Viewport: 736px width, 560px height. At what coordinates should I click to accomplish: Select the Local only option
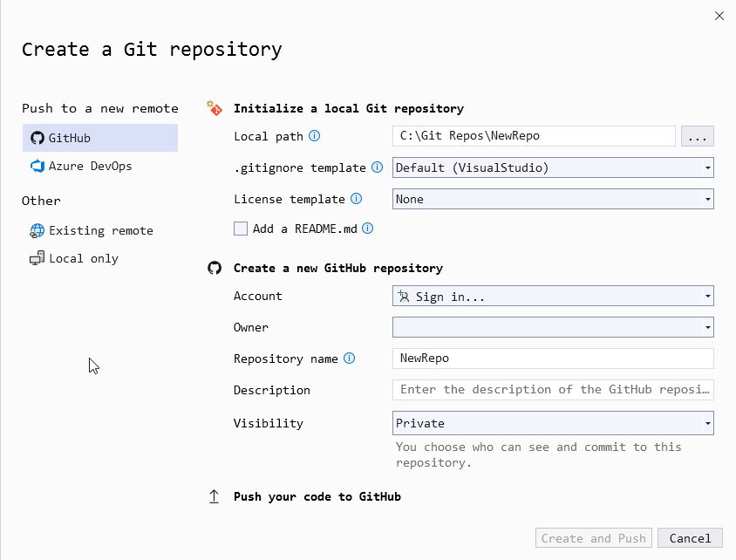point(83,258)
